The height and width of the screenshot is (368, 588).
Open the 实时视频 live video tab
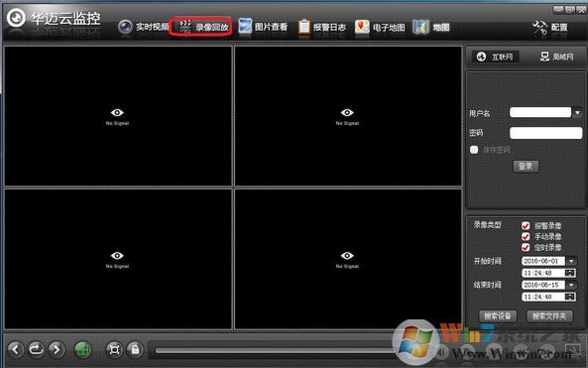(144, 27)
